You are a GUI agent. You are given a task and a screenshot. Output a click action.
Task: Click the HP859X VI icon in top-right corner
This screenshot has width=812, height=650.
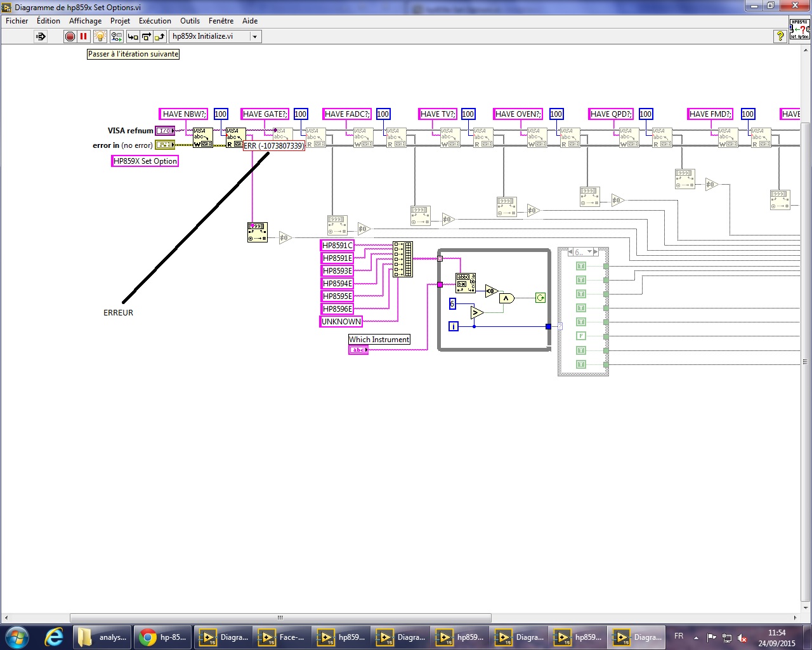pos(800,29)
